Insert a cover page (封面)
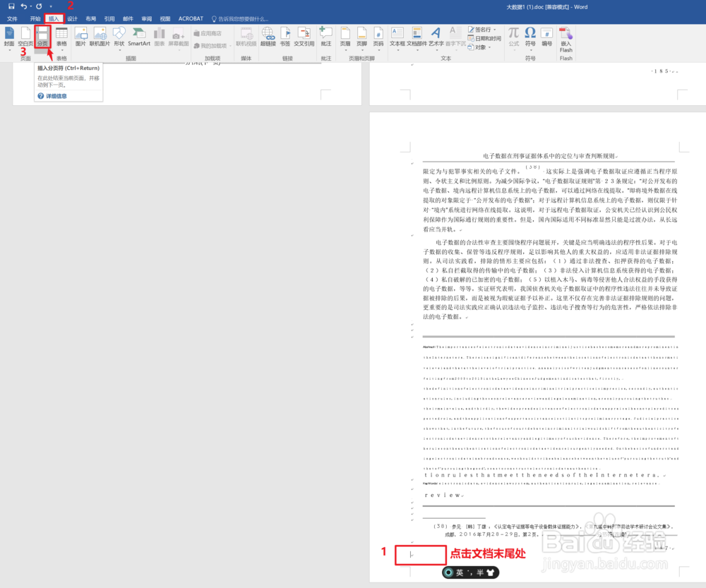The image size is (706, 588). 9,36
